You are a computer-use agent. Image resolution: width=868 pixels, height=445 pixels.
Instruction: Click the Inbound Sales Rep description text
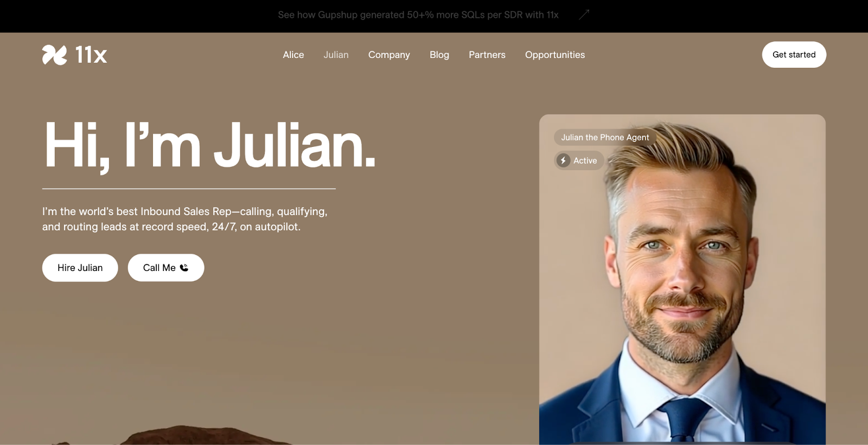click(185, 219)
